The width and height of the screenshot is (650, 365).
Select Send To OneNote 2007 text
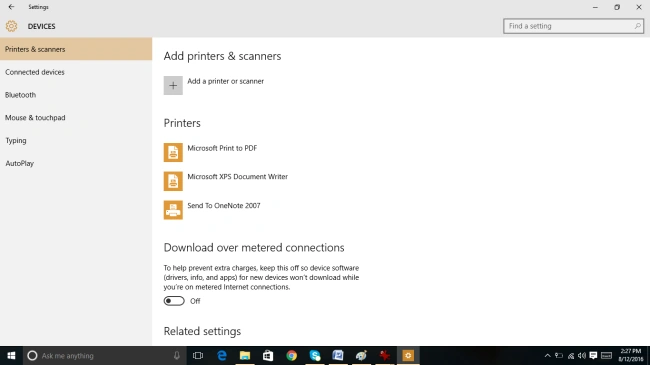tap(224, 206)
